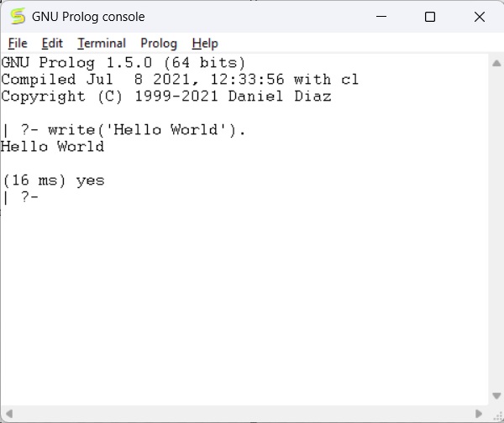Click the Hello World output line
Screen dimensions: 504x423
pos(52,147)
